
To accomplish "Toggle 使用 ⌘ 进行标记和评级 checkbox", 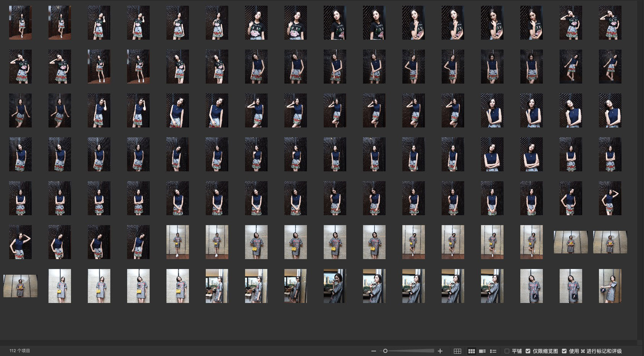I will [564, 351].
